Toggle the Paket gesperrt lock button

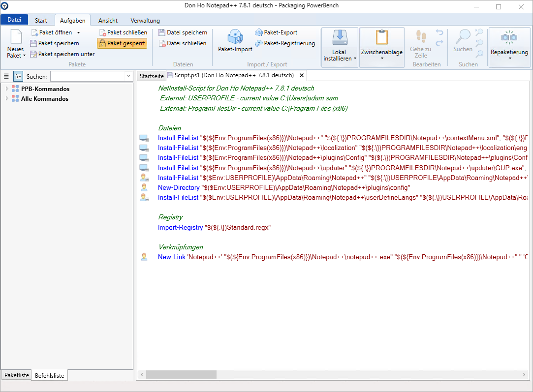[x=122, y=43]
